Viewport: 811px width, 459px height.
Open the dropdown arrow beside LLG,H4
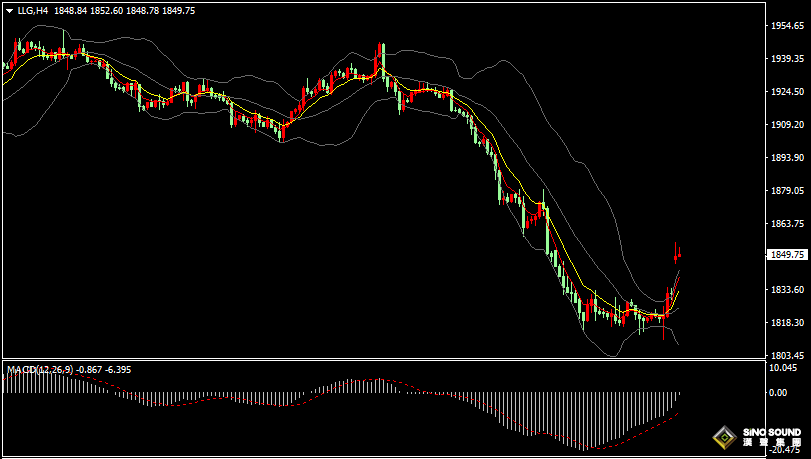pos(9,11)
